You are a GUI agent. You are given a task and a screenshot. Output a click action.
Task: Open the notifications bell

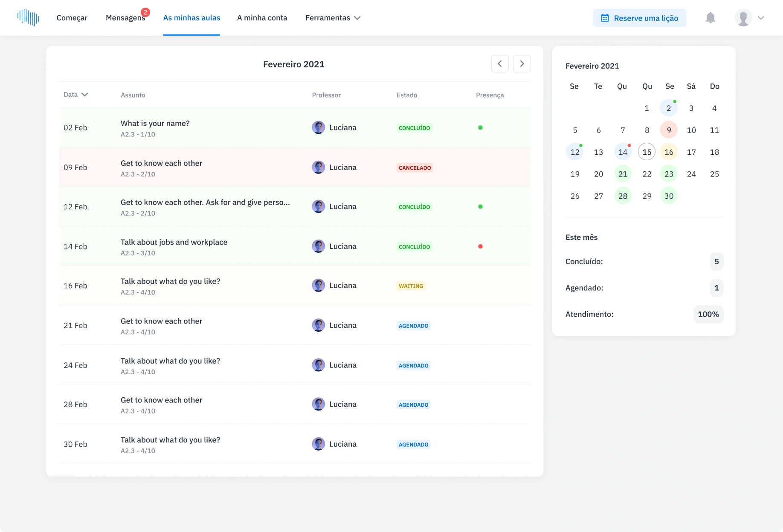coord(710,18)
